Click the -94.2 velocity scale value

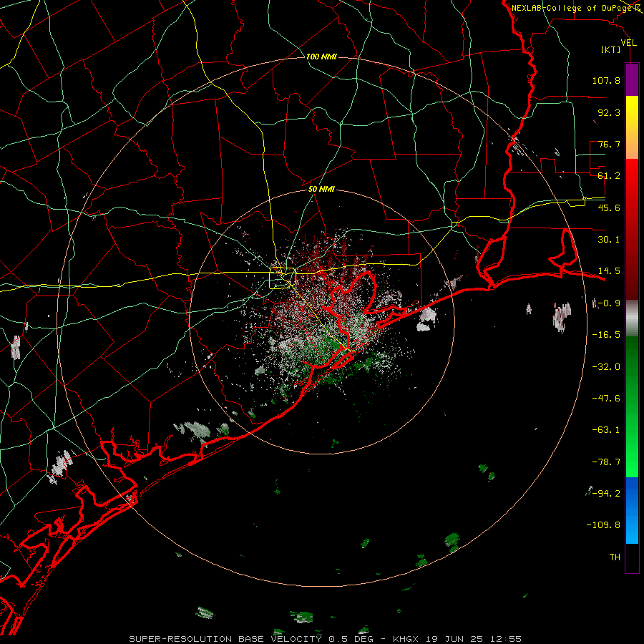point(606,493)
